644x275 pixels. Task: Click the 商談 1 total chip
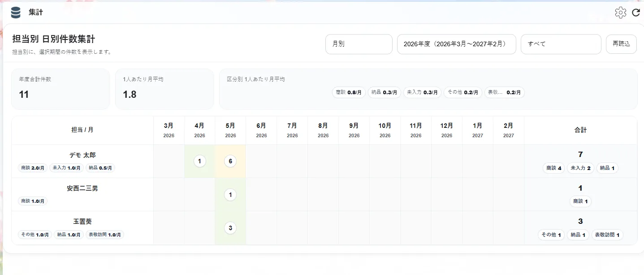pyautogui.click(x=580, y=201)
